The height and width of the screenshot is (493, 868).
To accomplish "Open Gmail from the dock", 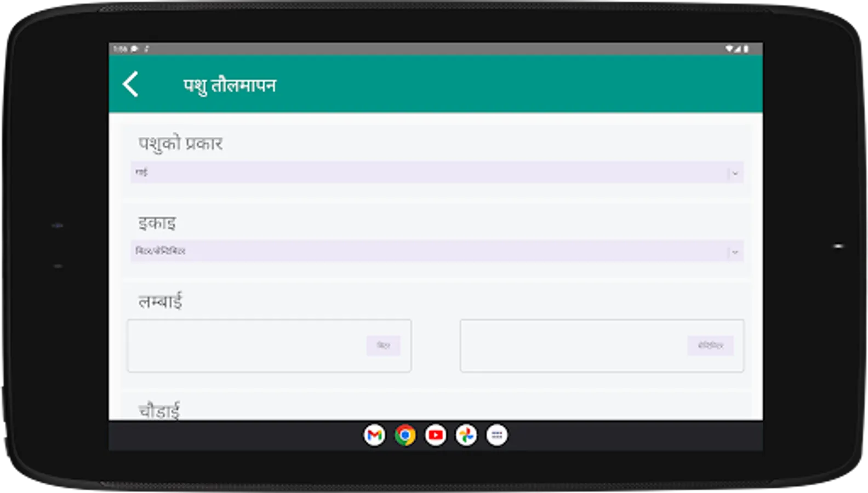I will 374,435.
